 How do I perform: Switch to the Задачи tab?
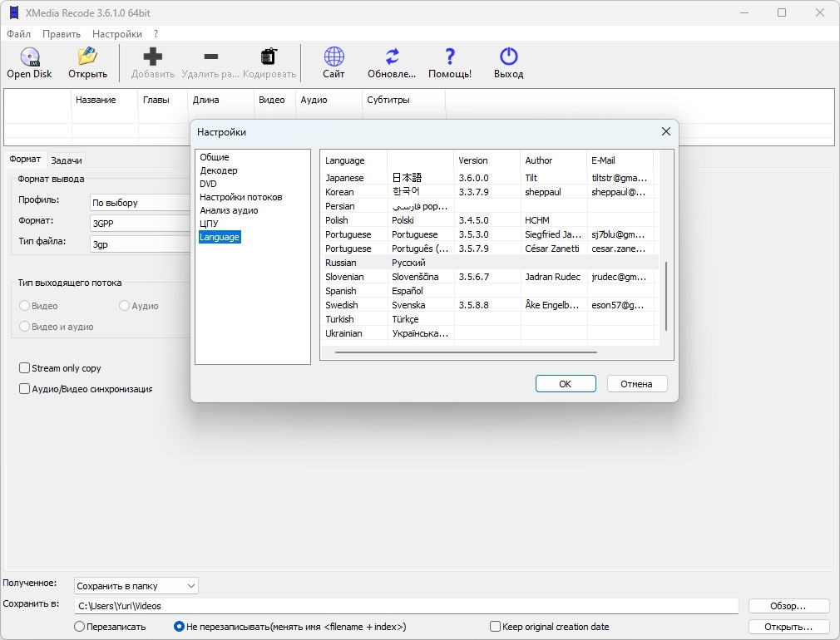pyautogui.click(x=67, y=160)
